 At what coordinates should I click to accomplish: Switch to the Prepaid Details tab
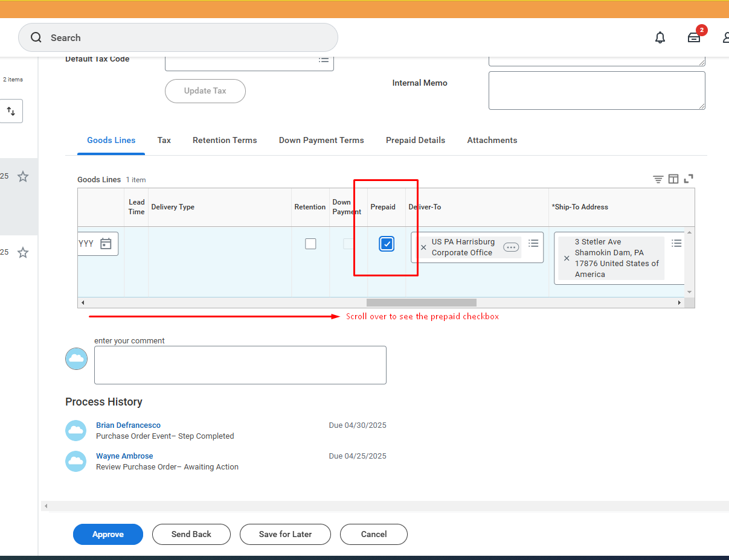(415, 140)
